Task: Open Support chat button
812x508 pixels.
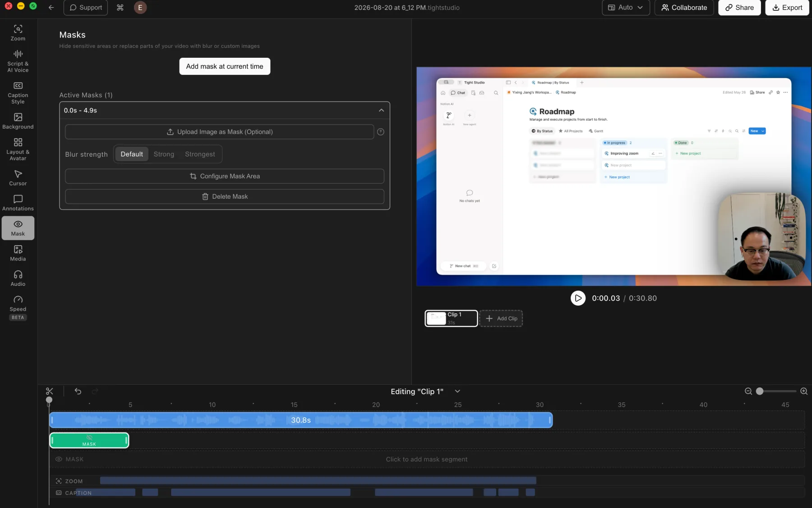Action: tap(86, 8)
